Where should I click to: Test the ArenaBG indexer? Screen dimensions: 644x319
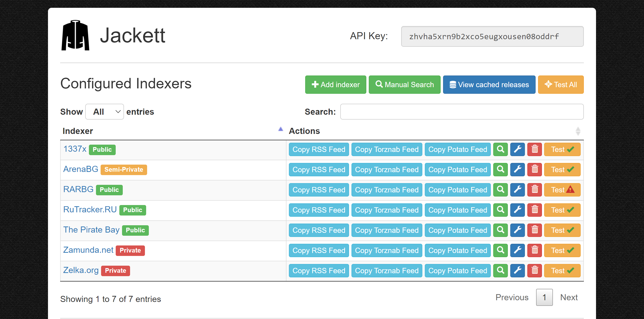(x=562, y=169)
